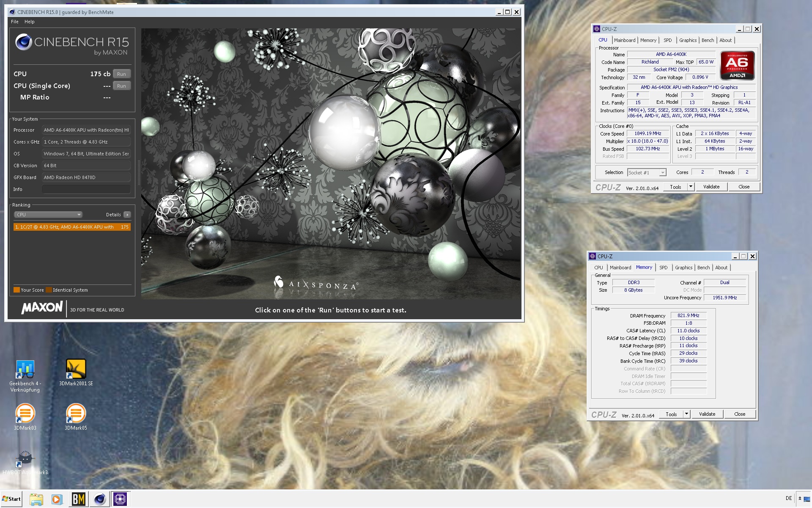Open HWBOT Aquamark3 desktop icon

pos(25,462)
